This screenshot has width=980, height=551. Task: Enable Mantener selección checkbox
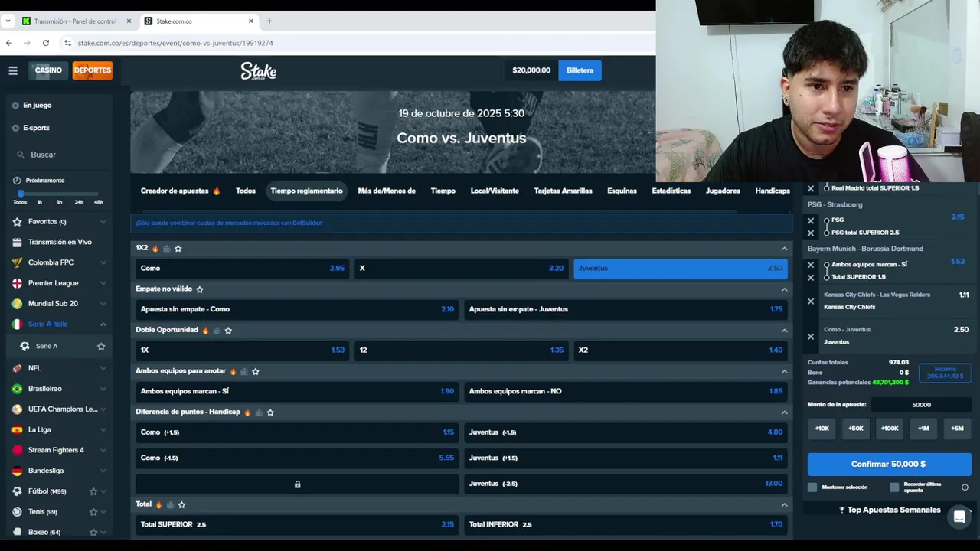[812, 487]
